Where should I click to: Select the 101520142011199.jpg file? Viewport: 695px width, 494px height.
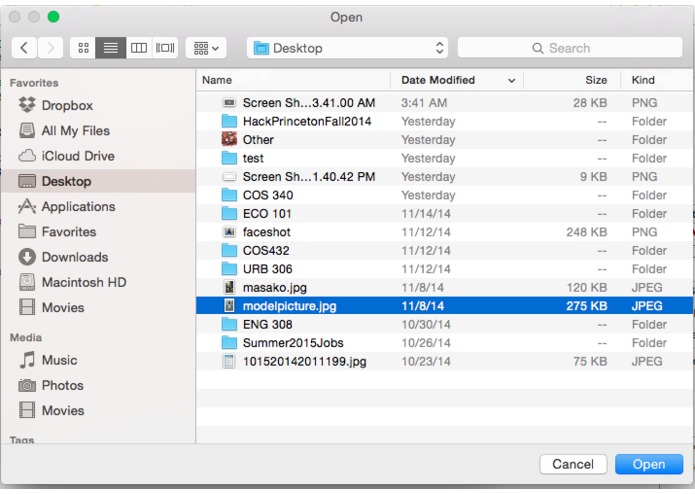(445, 362)
